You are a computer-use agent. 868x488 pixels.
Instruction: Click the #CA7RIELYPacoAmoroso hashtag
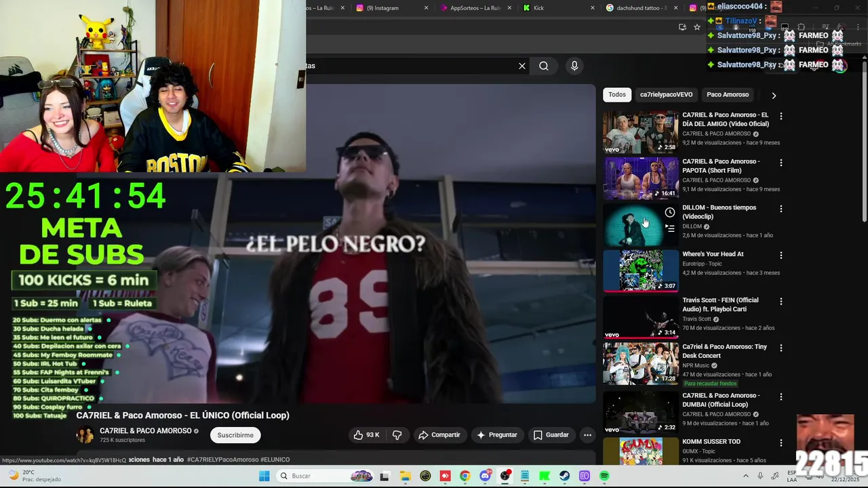click(222, 460)
